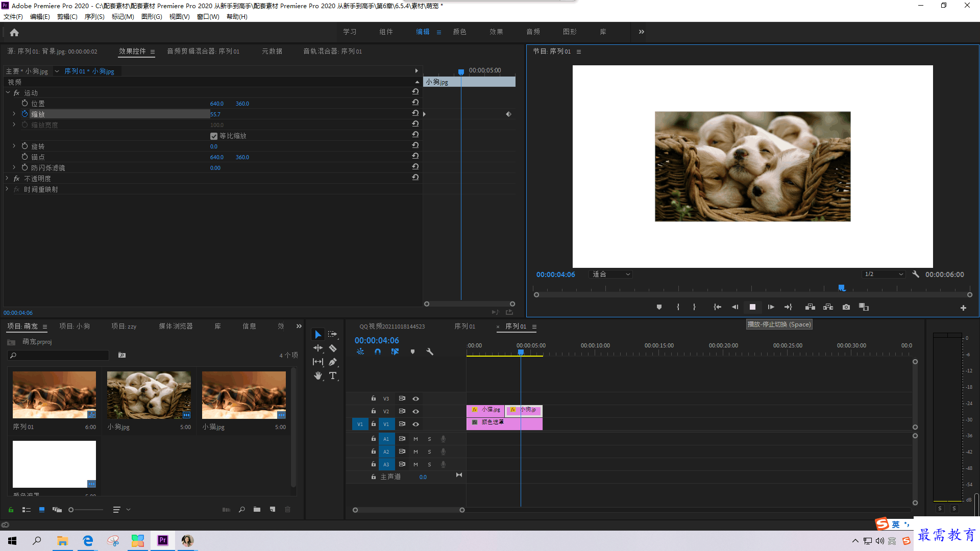This screenshot has width=980, height=551.
Task: Select the Track Select Forward tool
Action: [333, 334]
